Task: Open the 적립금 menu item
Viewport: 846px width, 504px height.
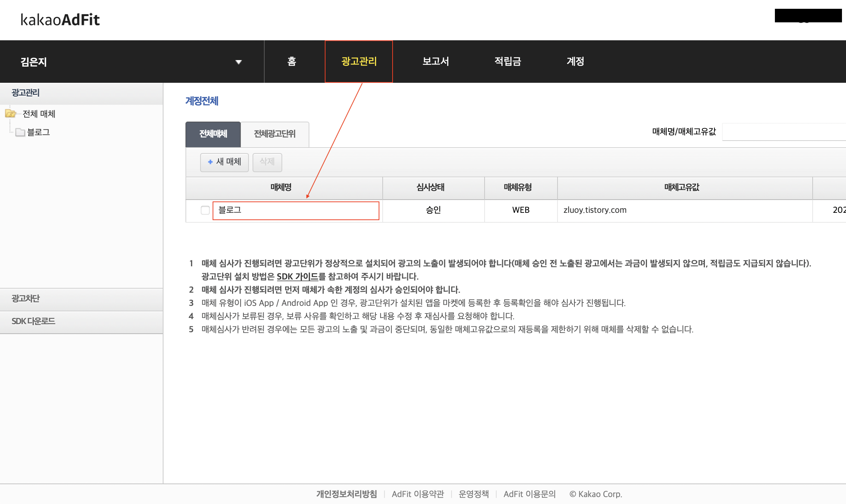Action: 508,62
